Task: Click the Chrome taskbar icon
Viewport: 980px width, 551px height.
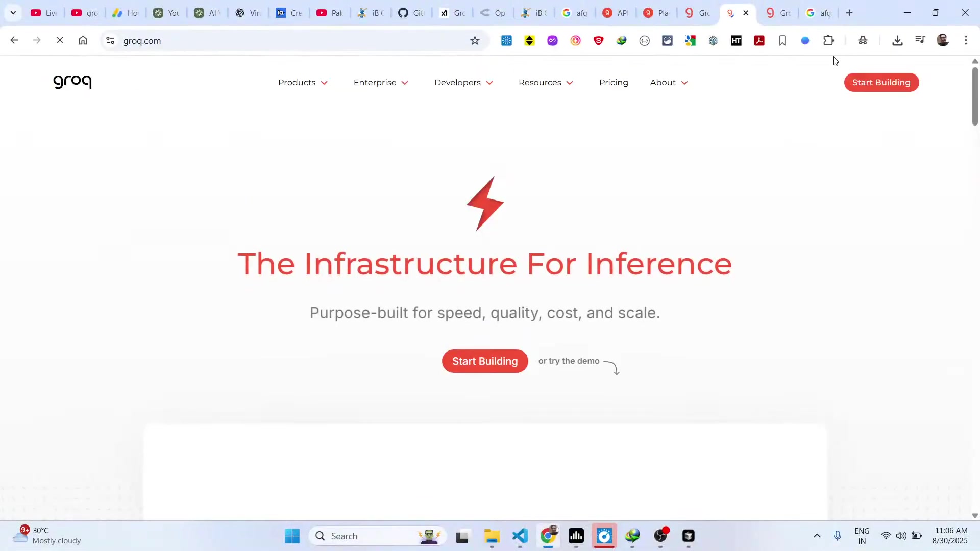Action: (x=548, y=536)
